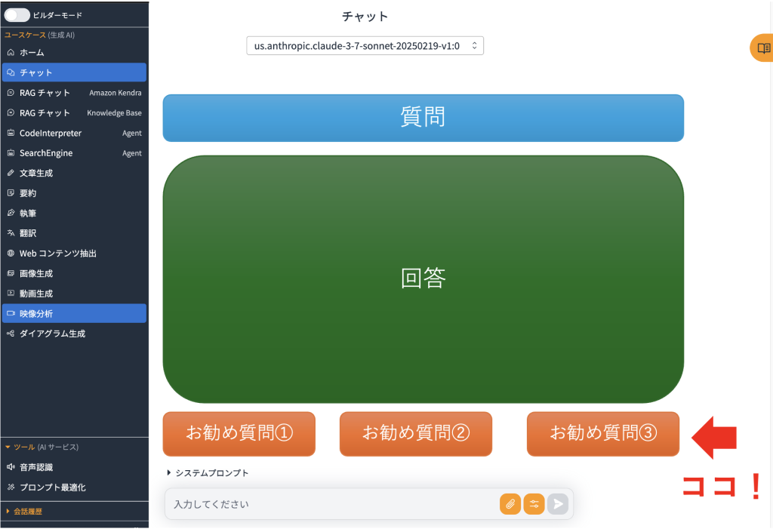Viewport: 773px width, 532px height.
Task: Expand the システムプロンプト section
Action: click(208, 473)
